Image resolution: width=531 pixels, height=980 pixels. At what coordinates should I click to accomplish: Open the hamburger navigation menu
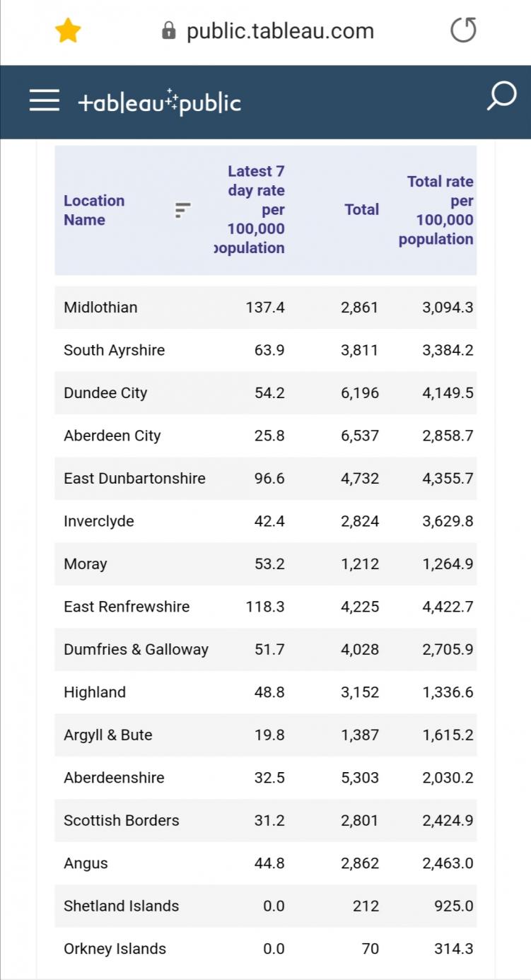pyautogui.click(x=45, y=100)
